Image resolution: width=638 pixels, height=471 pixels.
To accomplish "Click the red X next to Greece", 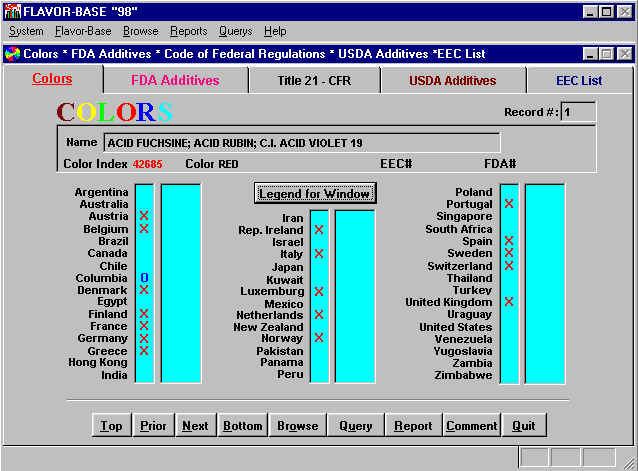I will tap(144, 351).
